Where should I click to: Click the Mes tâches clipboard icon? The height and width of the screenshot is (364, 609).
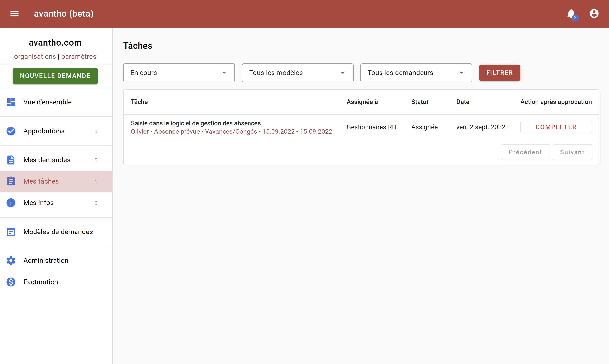click(11, 181)
